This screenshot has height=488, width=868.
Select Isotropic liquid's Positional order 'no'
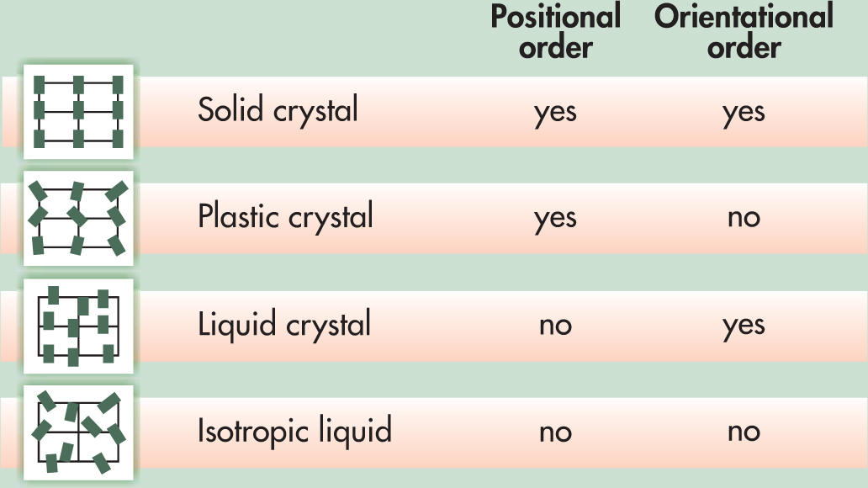tap(555, 432)
